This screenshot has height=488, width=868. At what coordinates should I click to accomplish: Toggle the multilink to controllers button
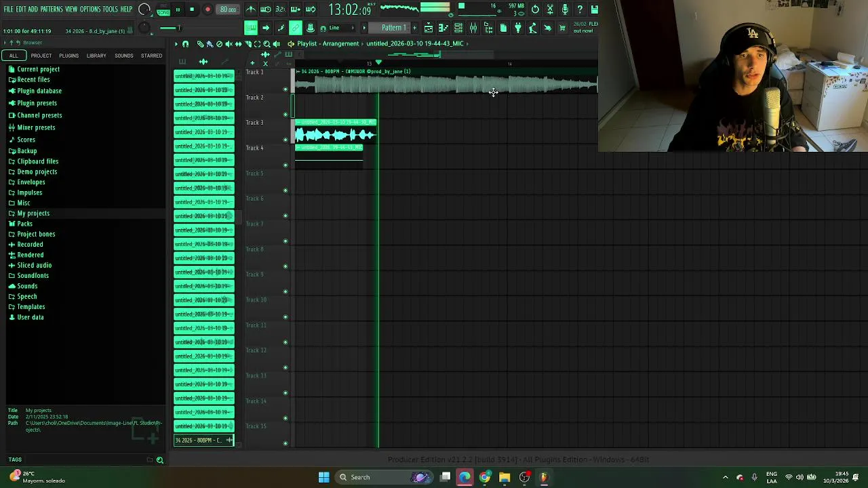[296, 28]
